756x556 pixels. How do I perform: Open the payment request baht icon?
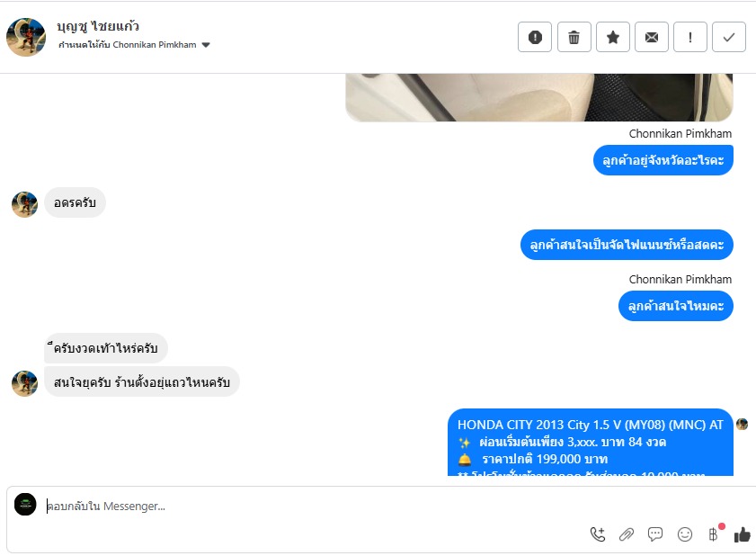713,534
